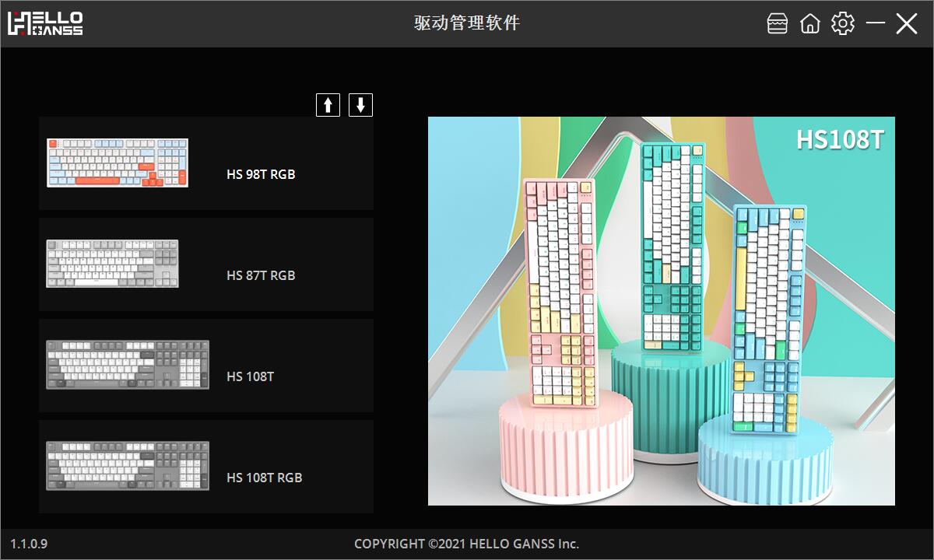The image size is (934, 560).
Task: Choose the HS 108T RGB label
Action: tap(265, 478)
